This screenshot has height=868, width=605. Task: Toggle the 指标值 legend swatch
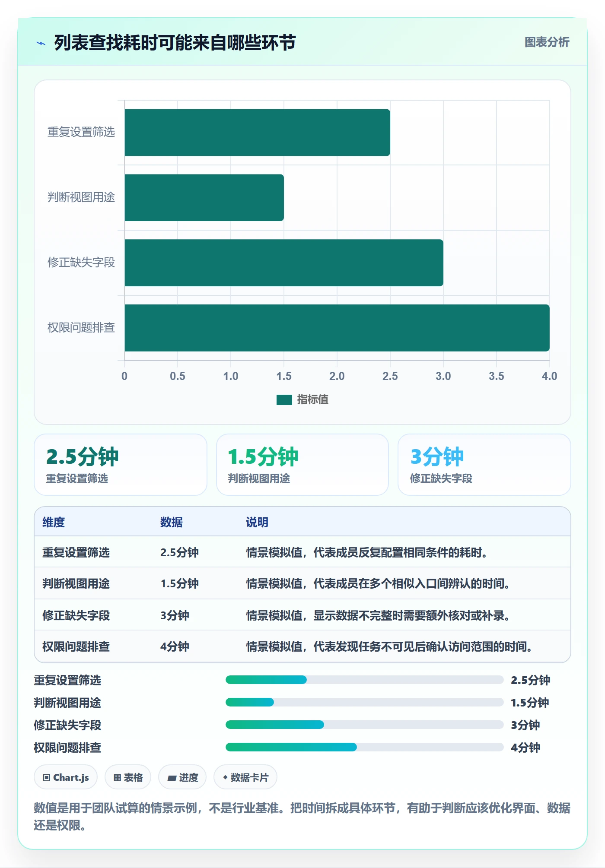284,400
